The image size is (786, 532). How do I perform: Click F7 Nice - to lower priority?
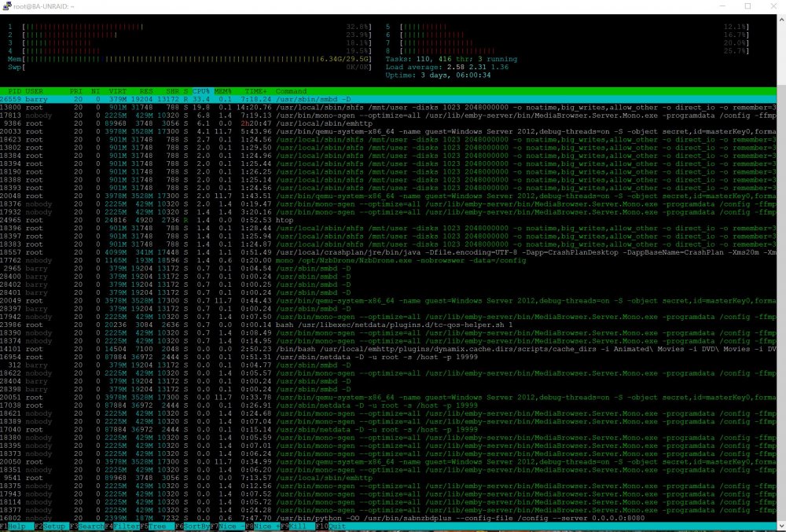pos(228,526)
